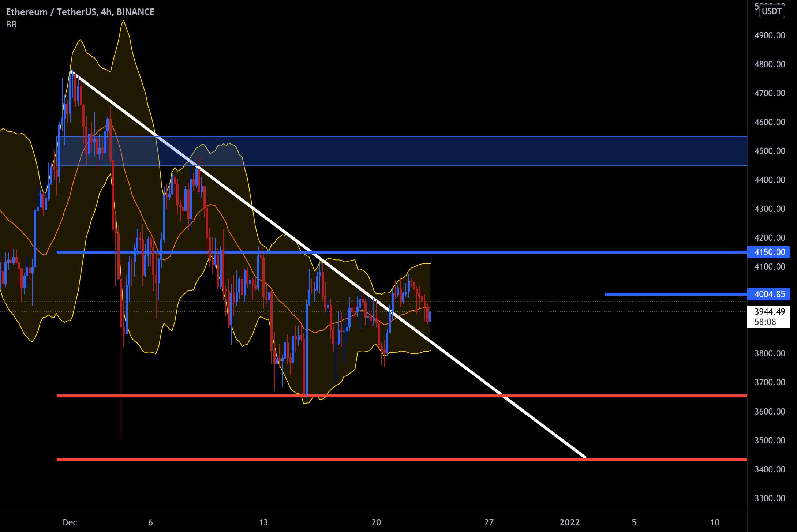Click the 10 date label on time axis
This screenshot has height=532, width=797.
pyautogui.click(x=715, y=522)
